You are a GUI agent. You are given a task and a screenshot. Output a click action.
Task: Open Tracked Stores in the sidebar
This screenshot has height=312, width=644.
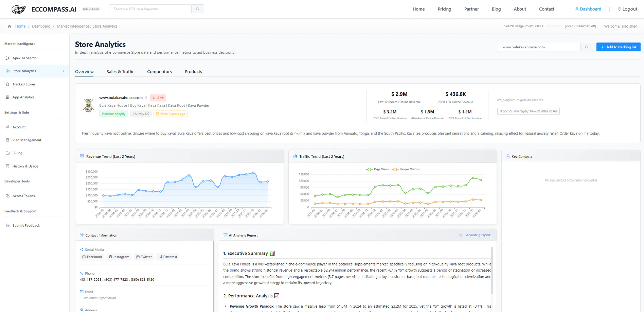point(24,84)
